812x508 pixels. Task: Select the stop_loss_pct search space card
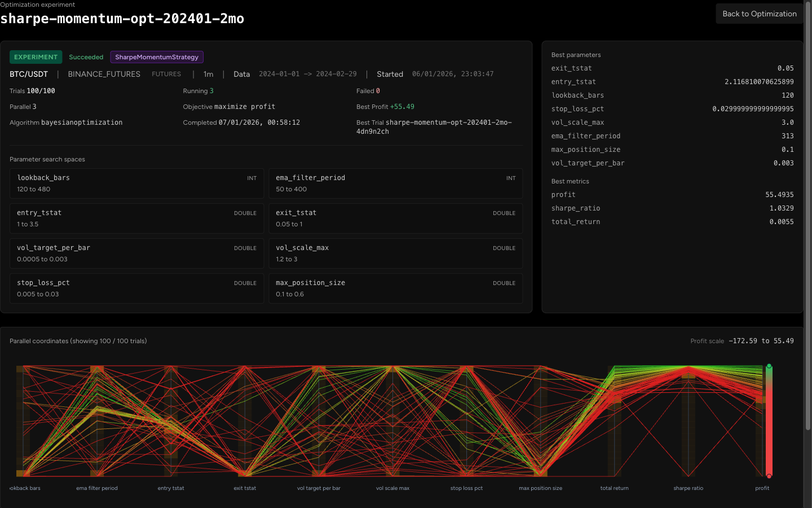(x=136, y=288)
